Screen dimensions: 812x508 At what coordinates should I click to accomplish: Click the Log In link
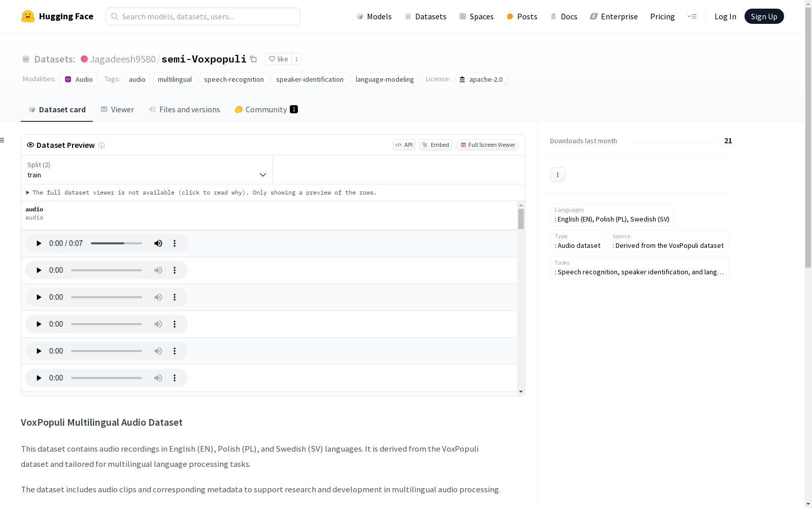pos(725,16)
